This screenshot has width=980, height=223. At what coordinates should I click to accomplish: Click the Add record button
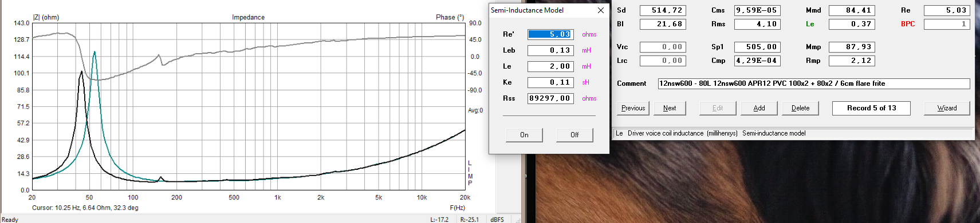point(759,108)
